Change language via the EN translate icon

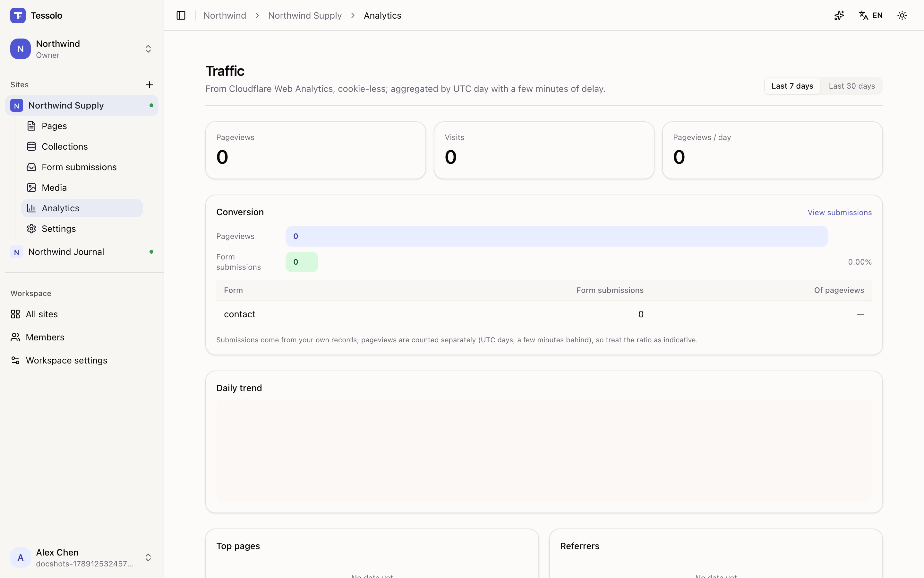coord(870,15)
